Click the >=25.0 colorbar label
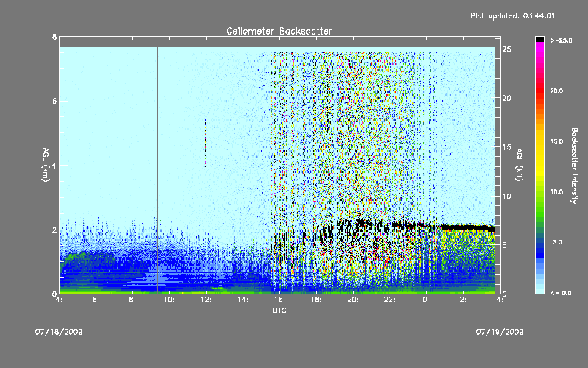Screen dimensions: 588x368 click(x=561, y=40)
